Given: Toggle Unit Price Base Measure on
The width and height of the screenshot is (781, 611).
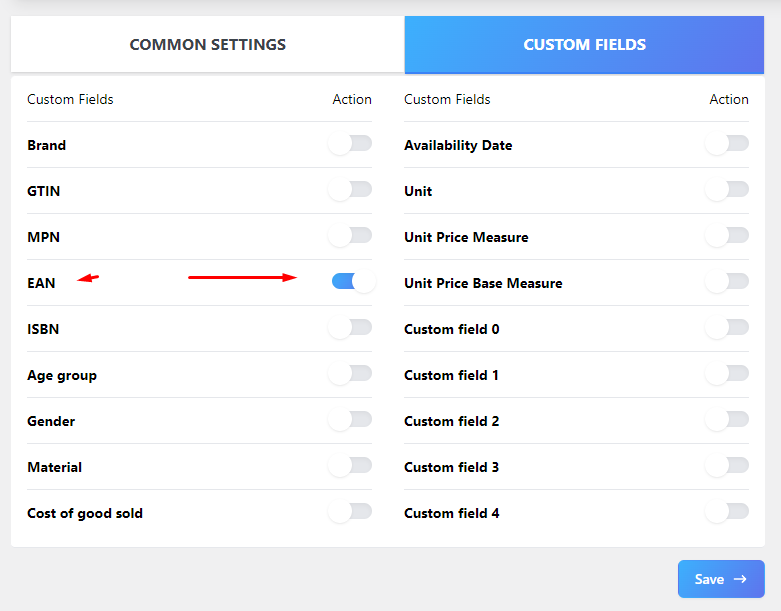Looking at the screenshot, I should 728,282.
